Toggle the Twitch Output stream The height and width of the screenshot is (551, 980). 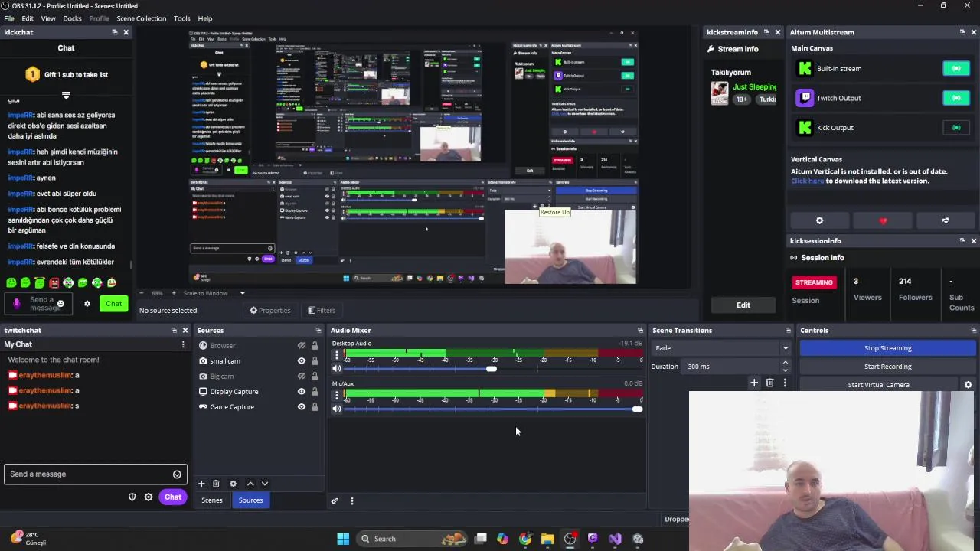pos(956,98)
